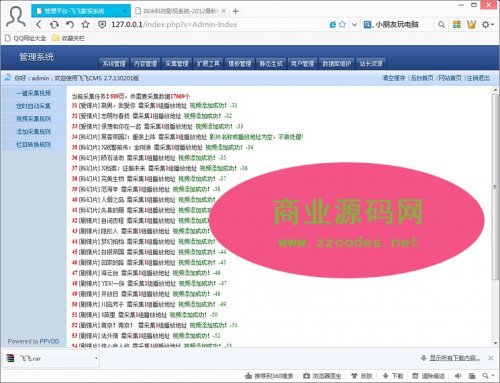The width and height of the screenshot is (500, 383).
Task: Click the 后台首页 link
Action: 422,78
